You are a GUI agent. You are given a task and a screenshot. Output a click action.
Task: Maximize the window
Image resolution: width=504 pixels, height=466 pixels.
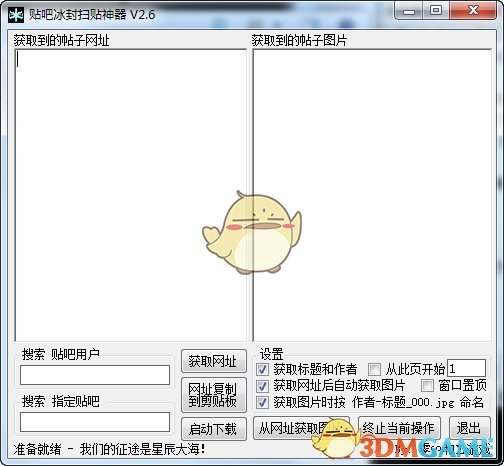pyautogui.click(x=436, y=11)
